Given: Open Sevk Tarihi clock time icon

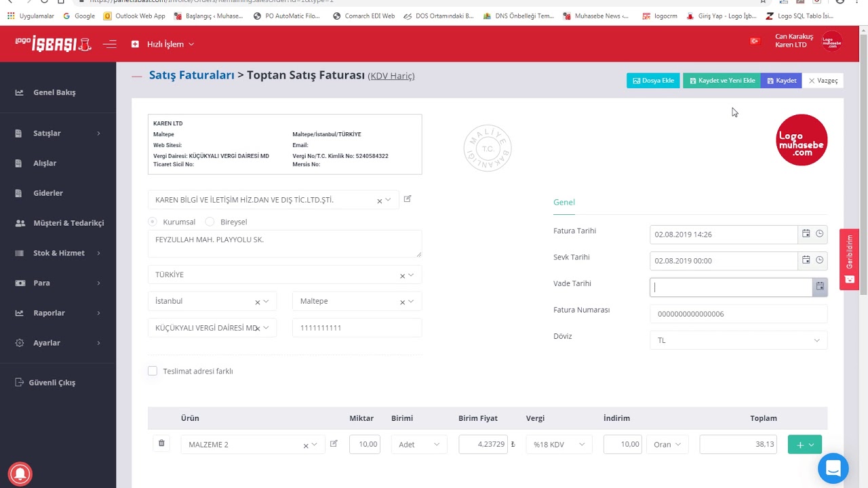Looking at the screenshot, I should point(820,260).
